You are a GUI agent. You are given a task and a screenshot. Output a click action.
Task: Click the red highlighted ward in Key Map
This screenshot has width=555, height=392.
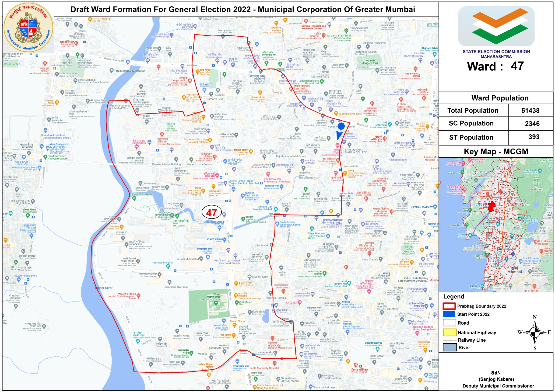coord(492,207)
